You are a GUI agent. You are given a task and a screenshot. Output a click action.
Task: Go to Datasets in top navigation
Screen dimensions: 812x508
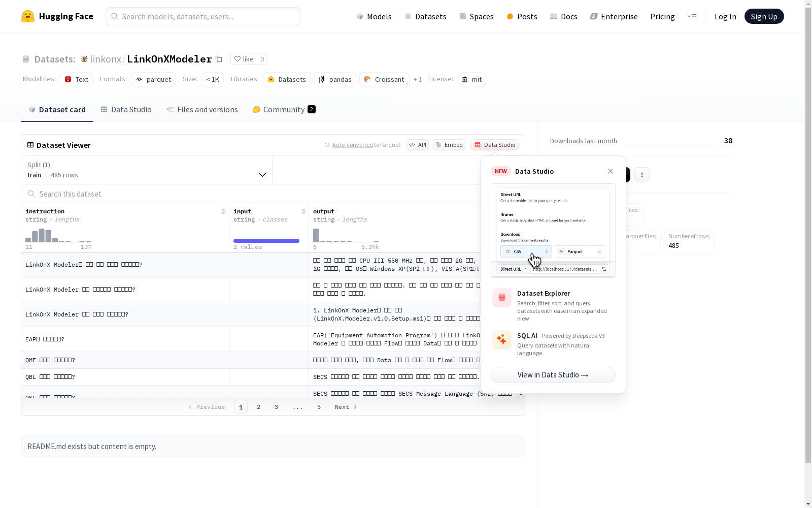pos(425,16)
